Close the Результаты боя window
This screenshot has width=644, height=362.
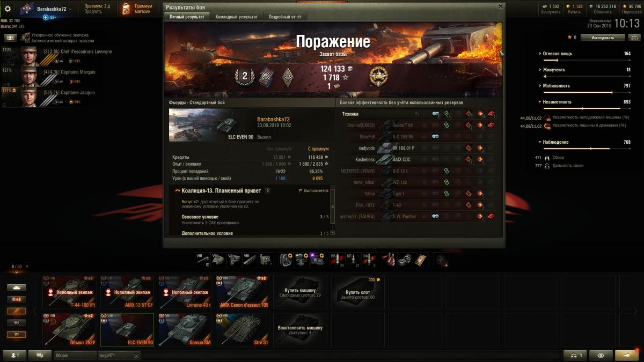pyautogui.click(x=501, y=6)
